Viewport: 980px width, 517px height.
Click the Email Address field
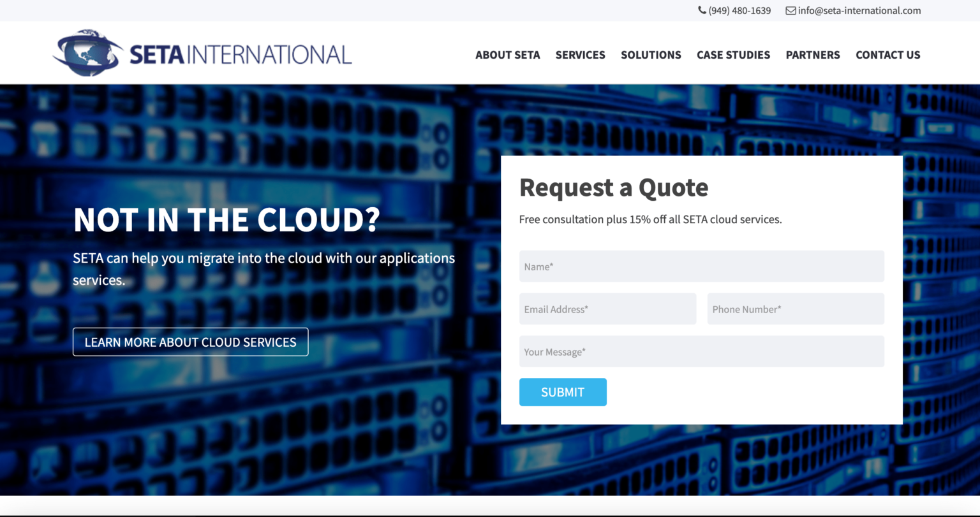coord(607,309)
